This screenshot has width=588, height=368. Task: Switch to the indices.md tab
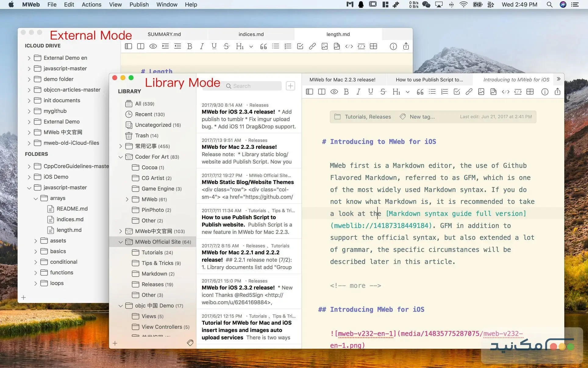(x=251, y=34)
